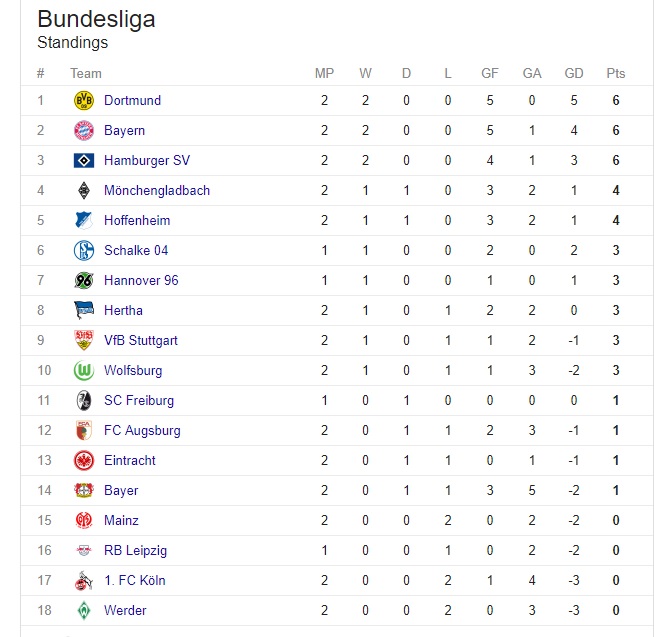Screen dimensions: 654x637
Task: Click the Hannover 96 logo icon
Action: pyautogui.click(x=83, y=280)
